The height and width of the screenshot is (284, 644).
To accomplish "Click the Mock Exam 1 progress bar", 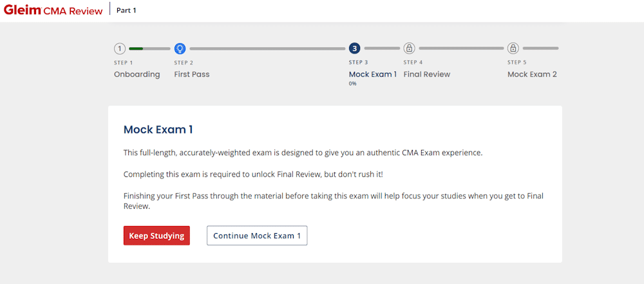I will [x=382, y=48].
